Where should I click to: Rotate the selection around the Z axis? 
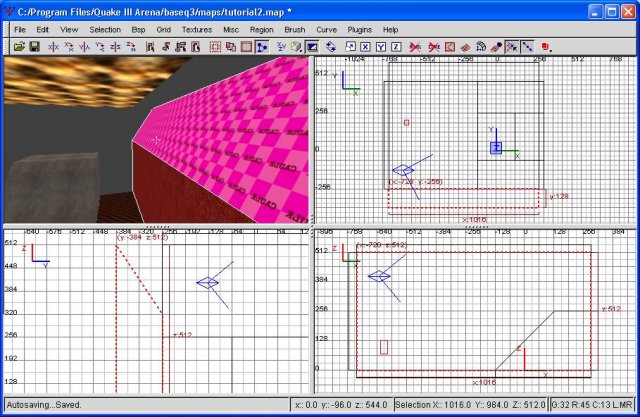point(131,47)
